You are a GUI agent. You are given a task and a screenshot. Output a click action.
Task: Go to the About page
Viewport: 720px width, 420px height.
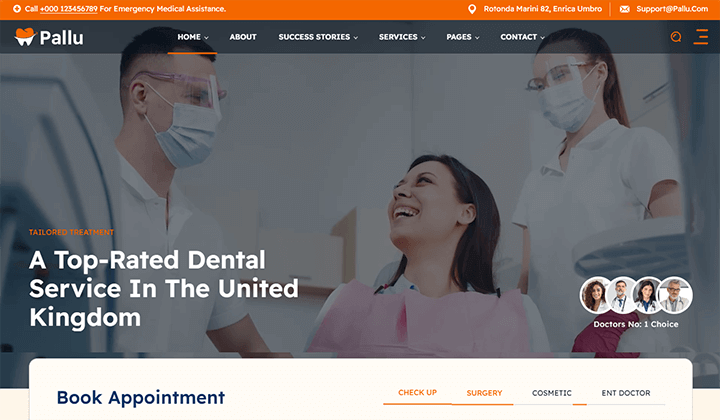tap(243, 37)
